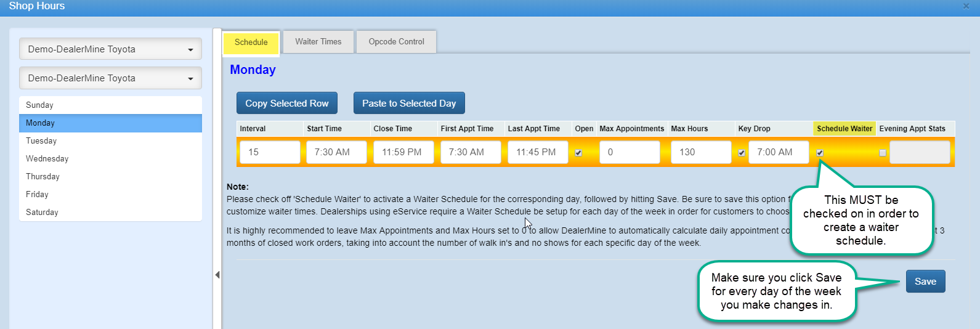Toggle the Open checkbox
Viewport: 980px width, 329px height.
pyautogui.click(x=578, y=153)
